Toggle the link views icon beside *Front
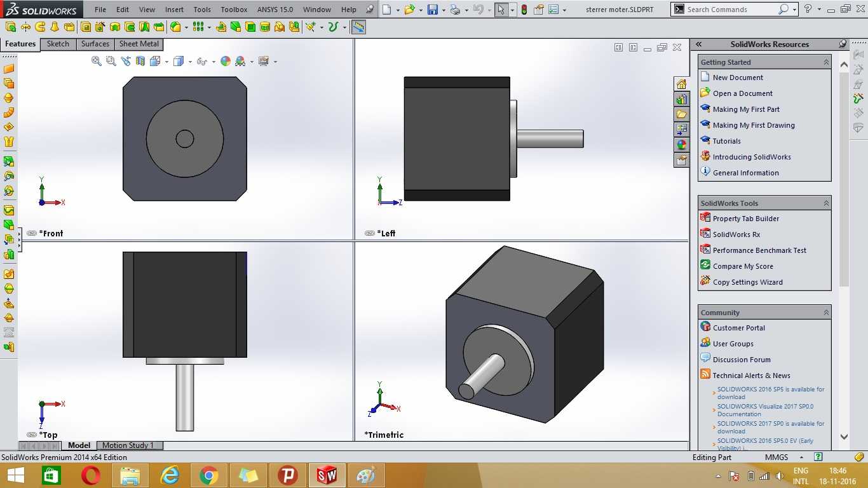 32,233
